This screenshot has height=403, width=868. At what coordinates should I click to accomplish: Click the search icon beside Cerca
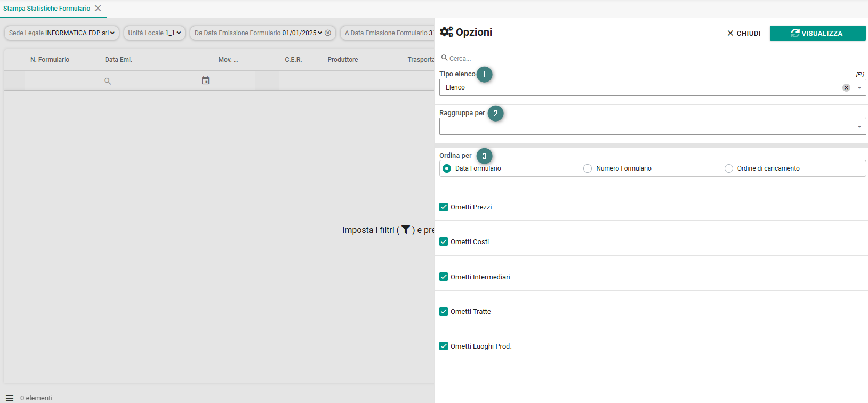tap(444, 58)
